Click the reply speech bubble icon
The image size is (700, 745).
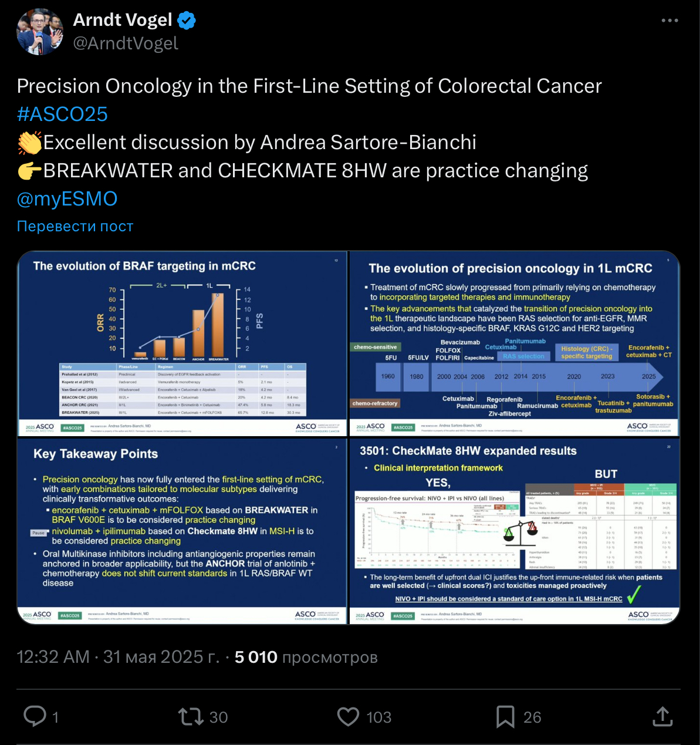35,716
